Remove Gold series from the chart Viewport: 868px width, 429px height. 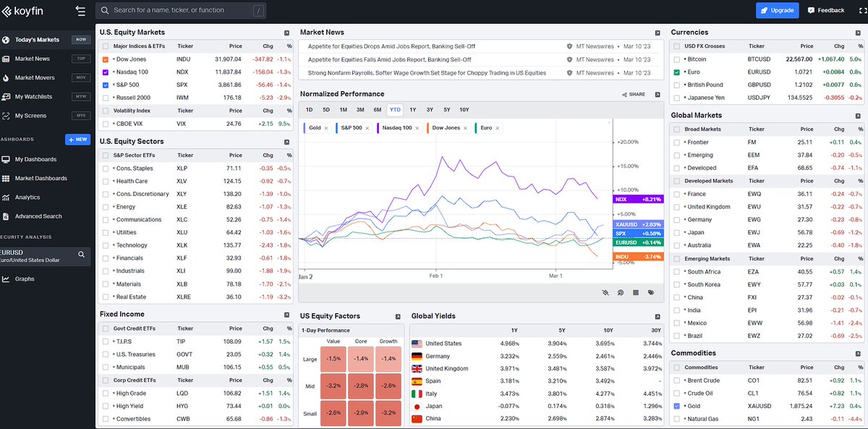pyautogui.click(x=326, y=128)
